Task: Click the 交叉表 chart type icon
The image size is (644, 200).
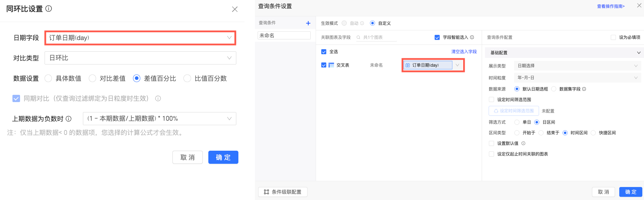Action: tap(331, 65)
